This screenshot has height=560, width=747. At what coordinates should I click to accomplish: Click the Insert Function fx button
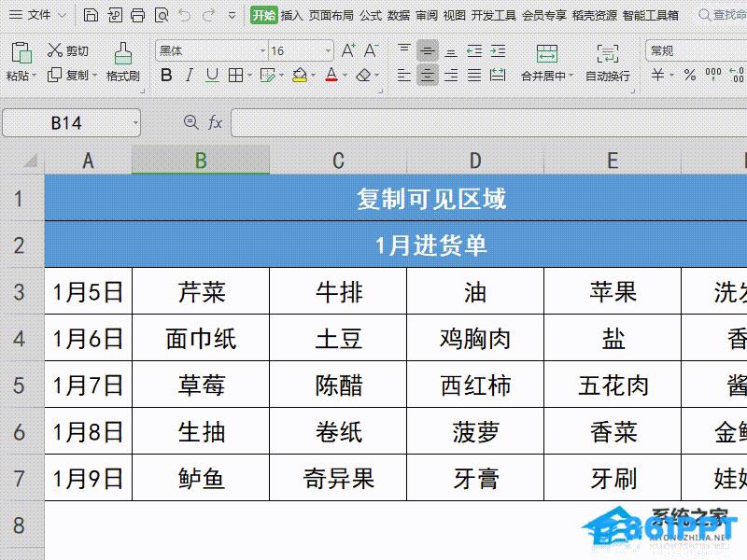[x=216, y=123]
